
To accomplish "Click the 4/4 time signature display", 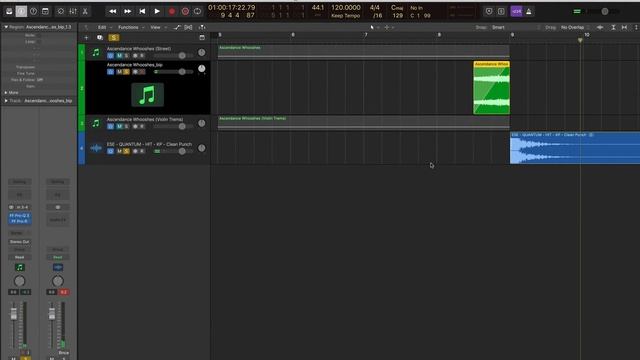I will (375, 8).
